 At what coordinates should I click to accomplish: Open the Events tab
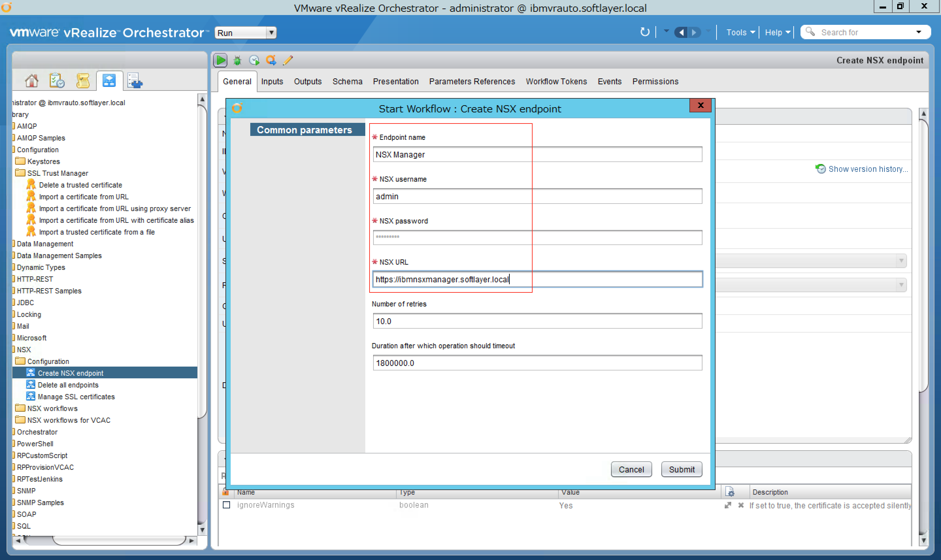609,81
